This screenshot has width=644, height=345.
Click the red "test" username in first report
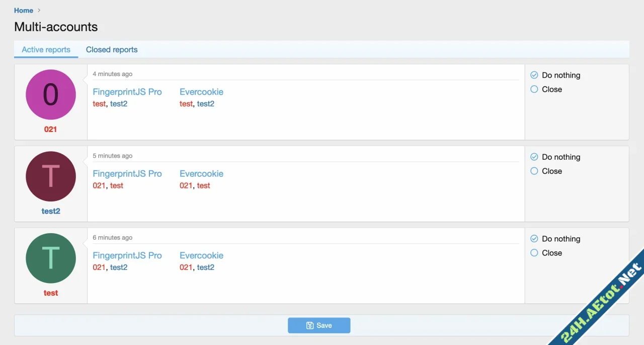(x=99, y=104)
